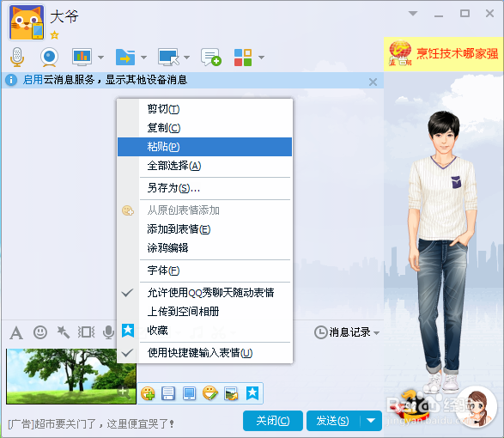Open 字体(F) from context menu
The height and width of the screenshot is (438, 504).
click(204, 271)
